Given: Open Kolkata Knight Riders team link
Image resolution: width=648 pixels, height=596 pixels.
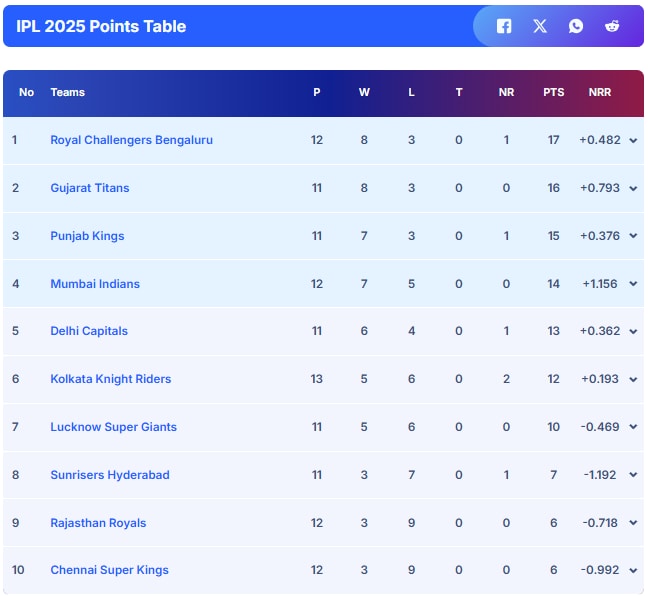Looking at the screenshot, I should (111, 379).
